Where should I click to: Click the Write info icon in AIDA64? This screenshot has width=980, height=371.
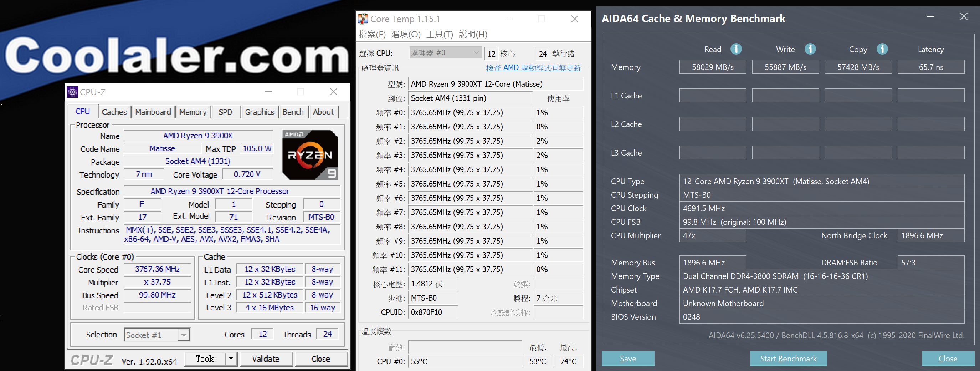tap(810, 49)
